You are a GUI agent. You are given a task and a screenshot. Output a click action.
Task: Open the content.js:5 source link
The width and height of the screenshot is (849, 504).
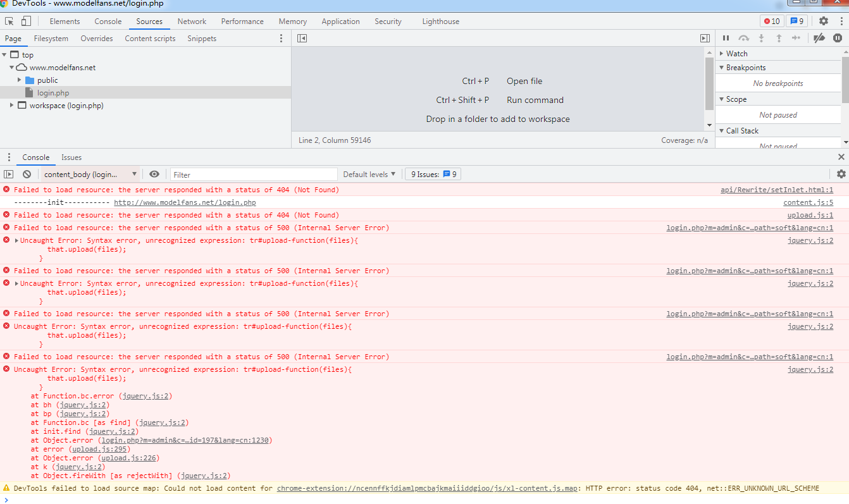click(x=809, y=202)
